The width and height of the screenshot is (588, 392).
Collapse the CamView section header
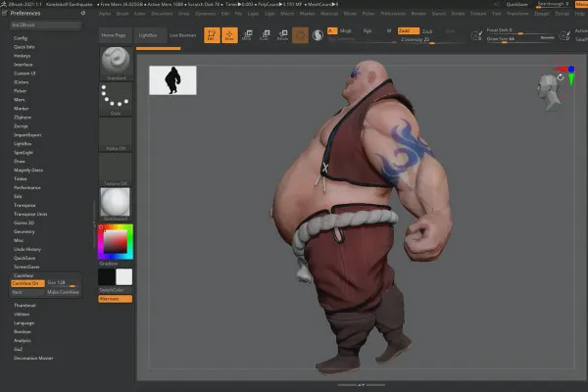point(24,275)
